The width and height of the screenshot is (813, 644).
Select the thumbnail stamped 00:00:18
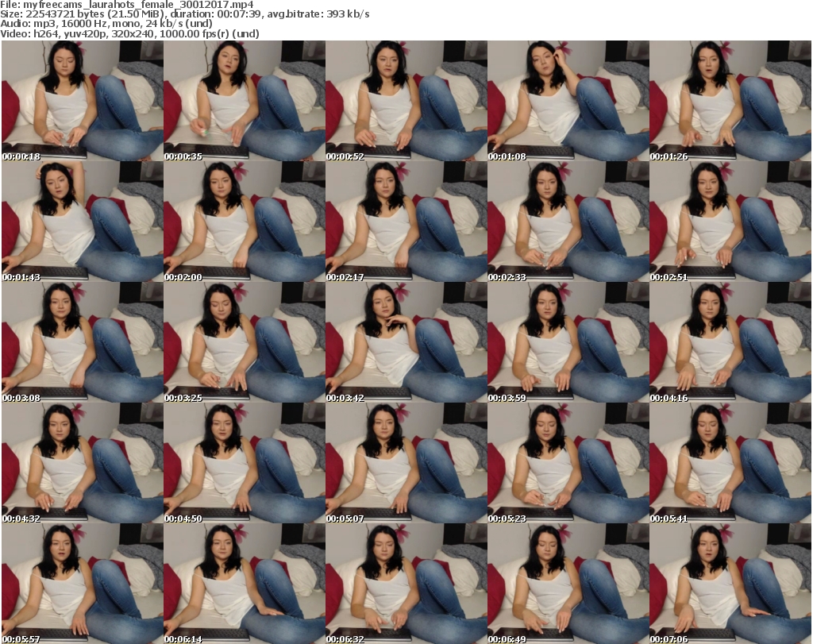[83, 101]
